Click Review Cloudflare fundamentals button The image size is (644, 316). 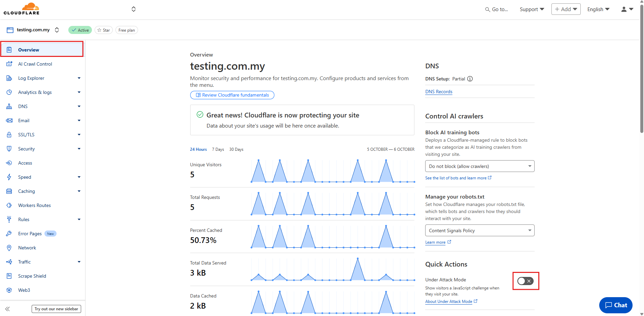232,95
